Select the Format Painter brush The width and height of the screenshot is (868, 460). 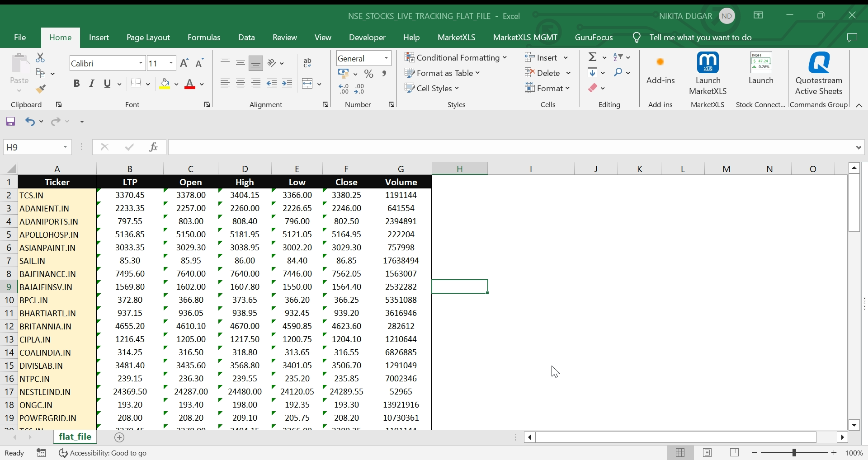pyautogui.click(x=41, y=89)
